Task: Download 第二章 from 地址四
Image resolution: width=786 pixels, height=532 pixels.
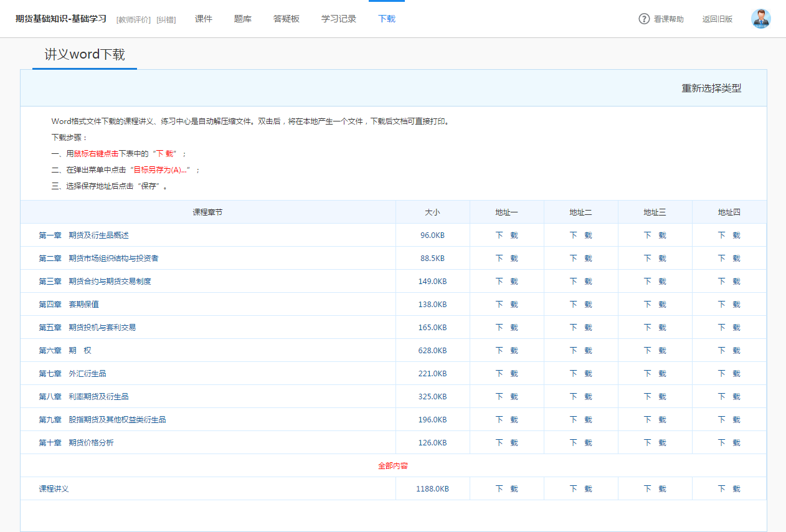Action: (x=729, y=259)
